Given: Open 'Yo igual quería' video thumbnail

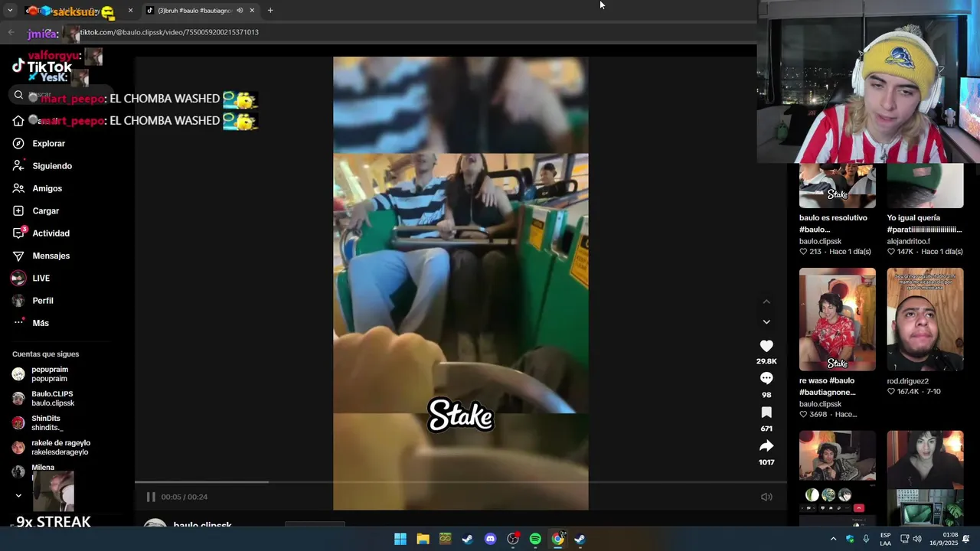Looking at the screenshot, I should pyautogui.click(x=925, y=186).
